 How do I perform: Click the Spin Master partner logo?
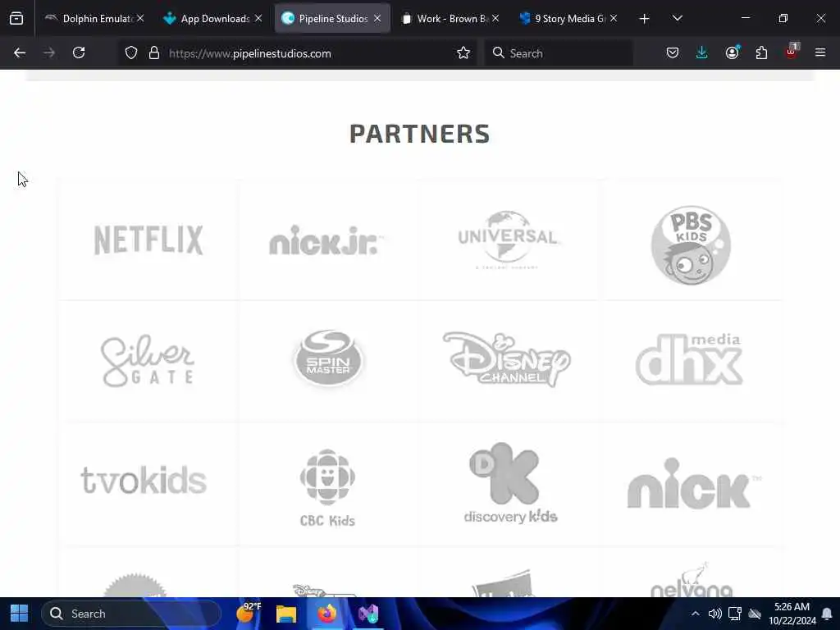(x=328, y=358)
